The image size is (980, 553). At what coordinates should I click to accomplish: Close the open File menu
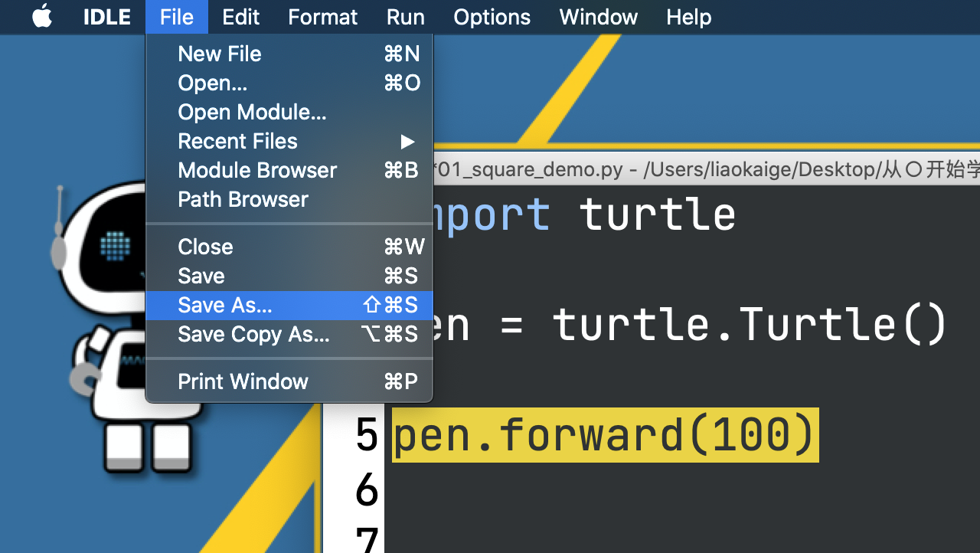click(177, 17)
